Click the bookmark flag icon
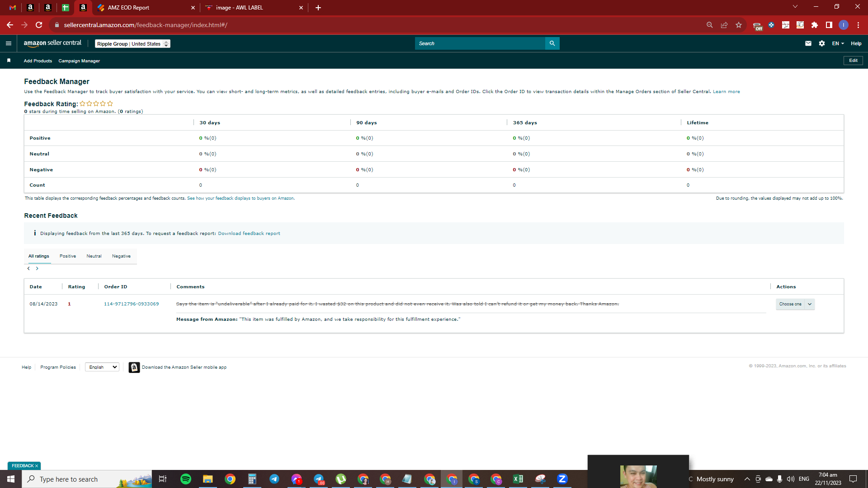The width and height of the screenshot is (868, 488). (x=9, y=61)
